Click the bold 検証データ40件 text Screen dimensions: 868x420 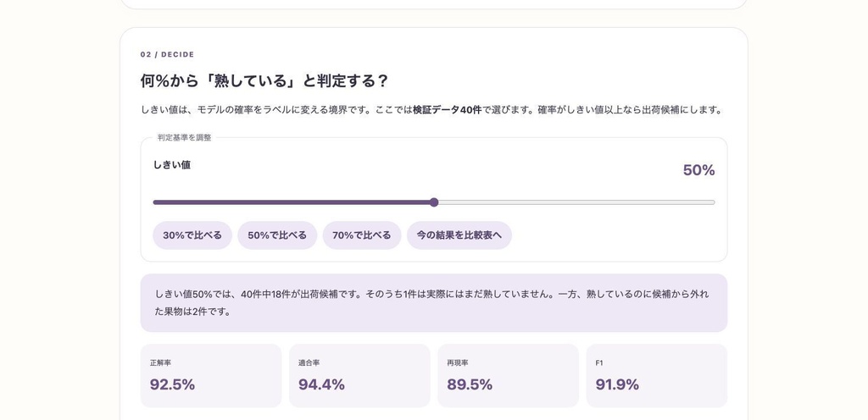448,110
